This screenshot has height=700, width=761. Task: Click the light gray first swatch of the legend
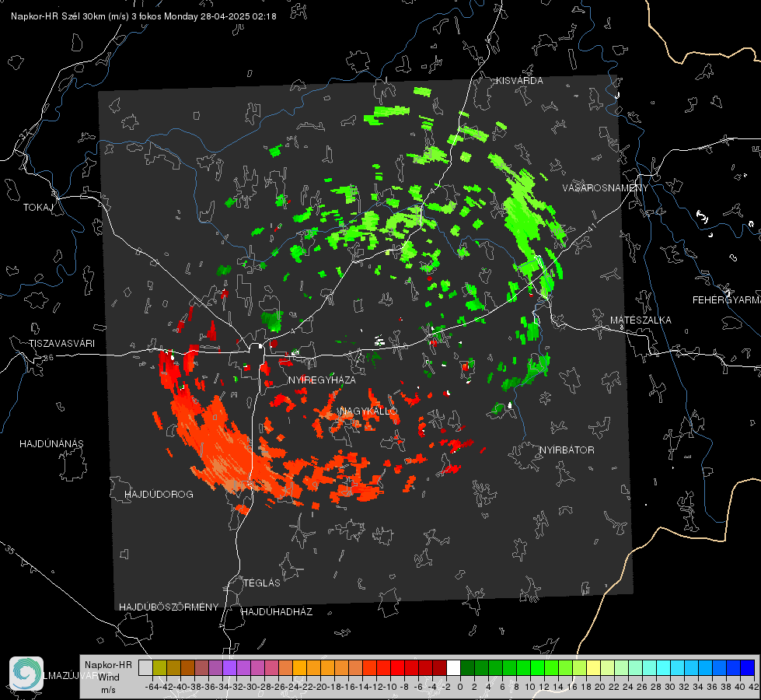click(145, 667)
